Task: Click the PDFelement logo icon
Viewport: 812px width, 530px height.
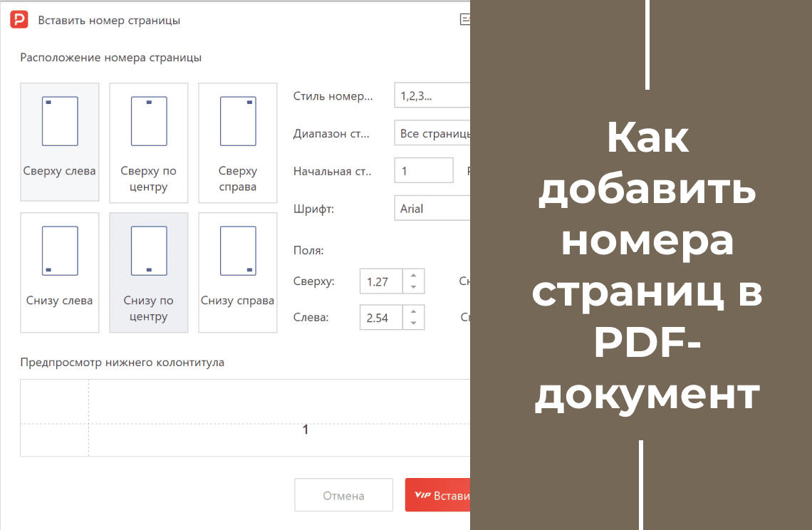Action: pos(19,19)
